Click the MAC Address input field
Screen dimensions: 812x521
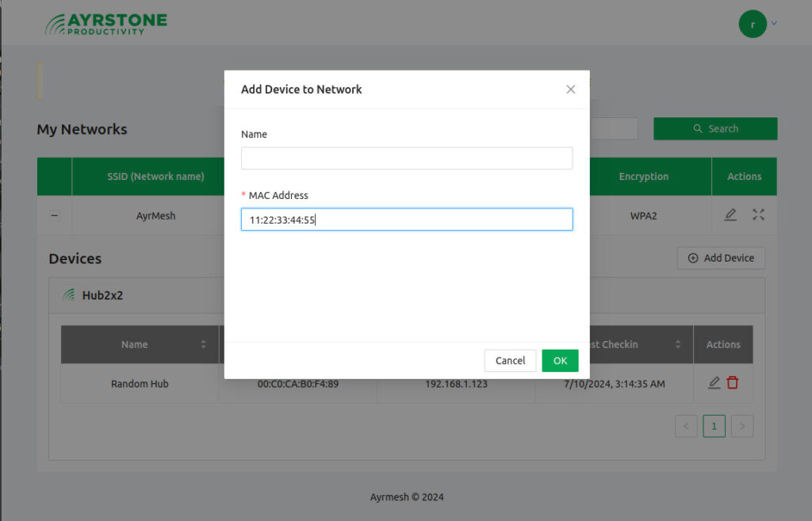[406, 220]
